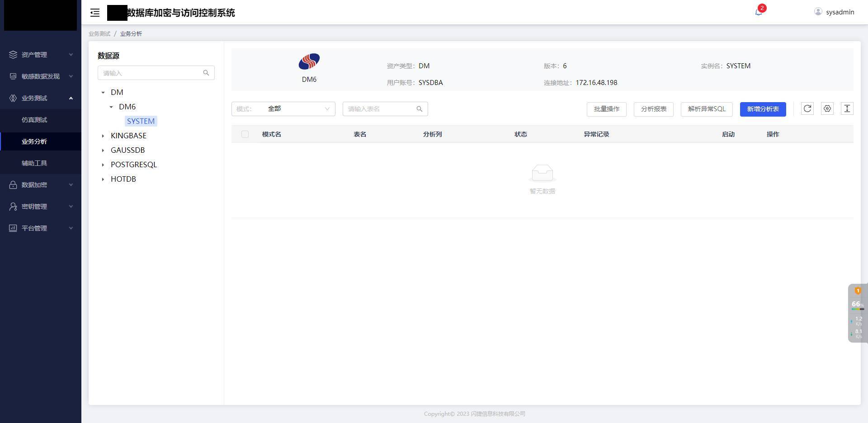Click the 密钥管理 key-user icon
868x423 pixels.
coord(13,207)
